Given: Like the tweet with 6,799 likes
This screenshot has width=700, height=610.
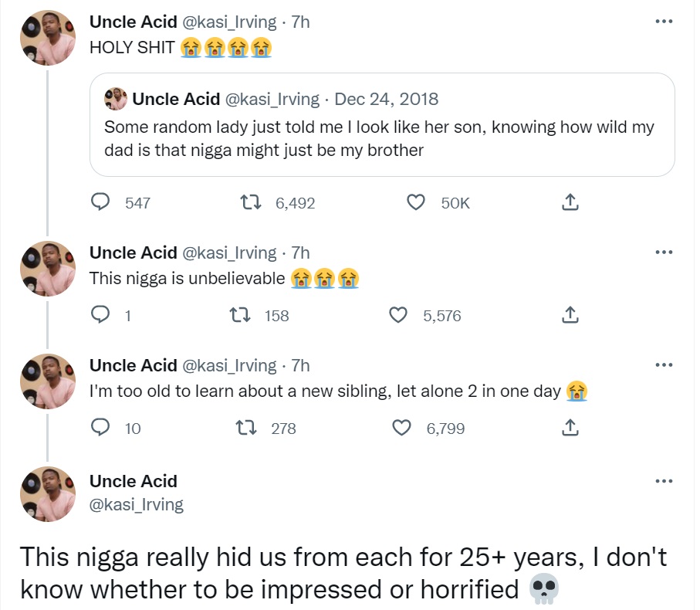Looking at the screenshot, I should 402,428.
